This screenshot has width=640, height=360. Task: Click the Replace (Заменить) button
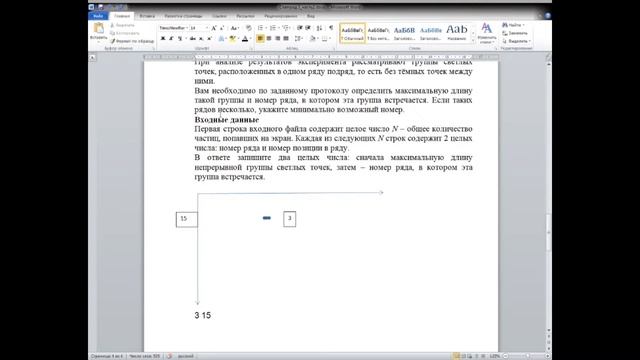(515, 33)
